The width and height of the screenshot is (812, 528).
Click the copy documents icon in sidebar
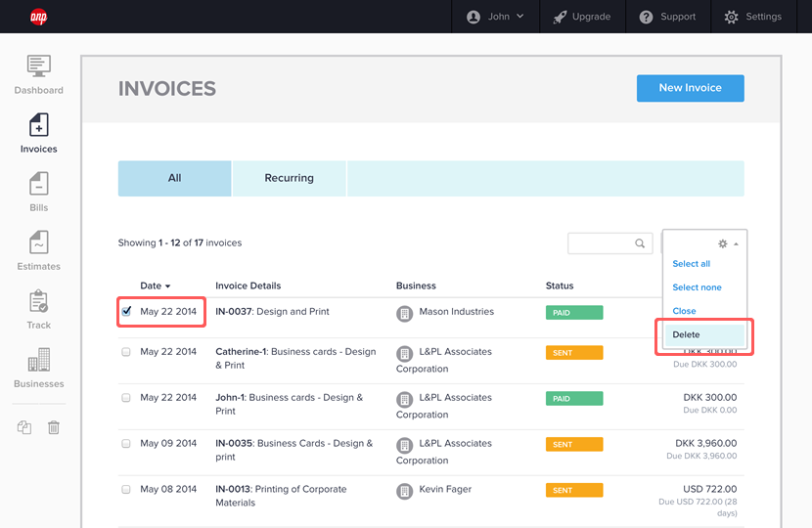[24, 427]
